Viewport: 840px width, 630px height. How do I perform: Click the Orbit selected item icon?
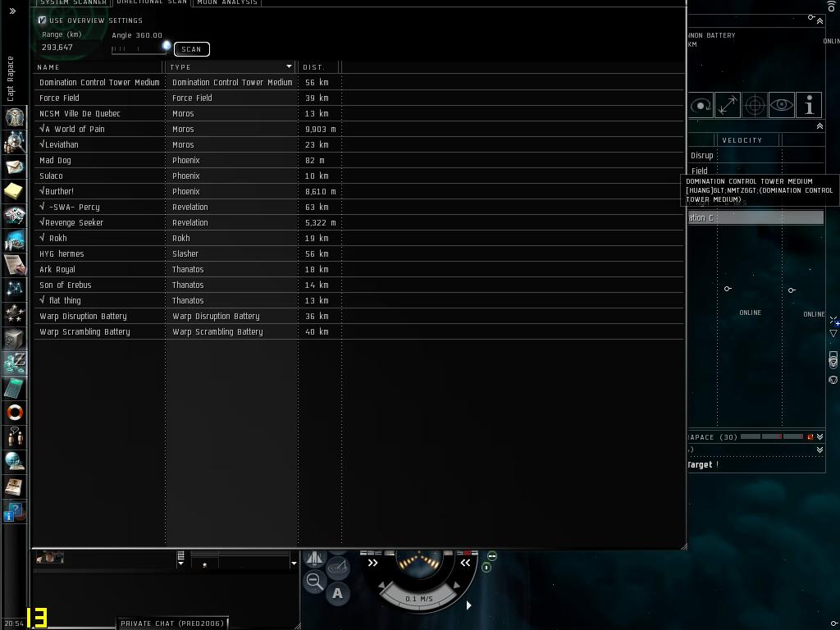[701, 106]
